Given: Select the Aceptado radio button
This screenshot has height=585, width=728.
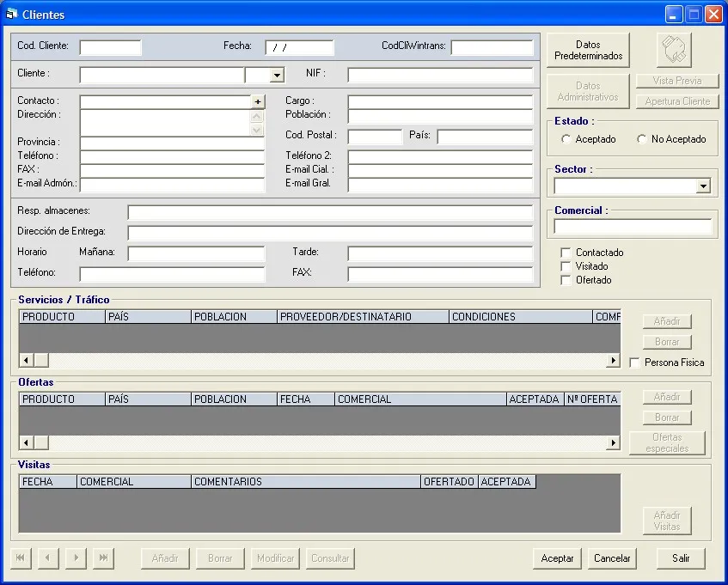Looking at the screenshot, I should (566, 138).
